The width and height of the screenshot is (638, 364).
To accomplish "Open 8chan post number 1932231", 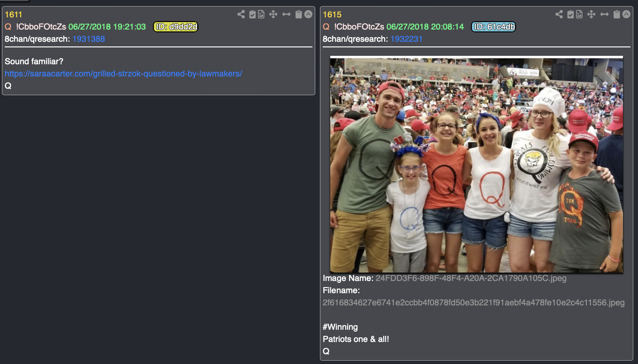I will 407,39.
